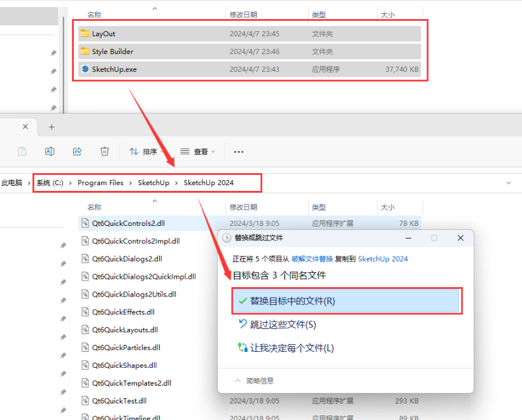Image resolution: width=522 pixels, height=420 pixels.
Task: Click the Share icon in the toolbar
Action: point(77,151)
